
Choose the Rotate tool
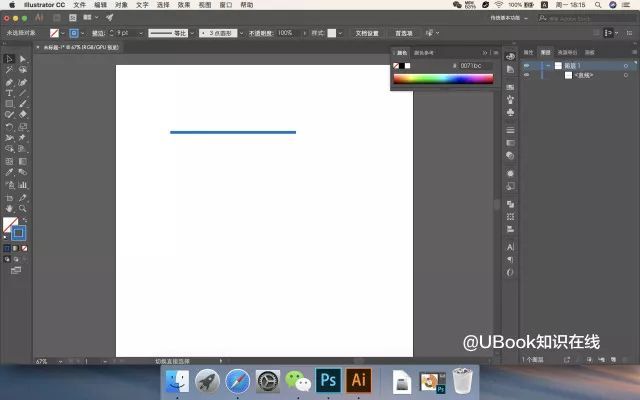click(9, 127)
